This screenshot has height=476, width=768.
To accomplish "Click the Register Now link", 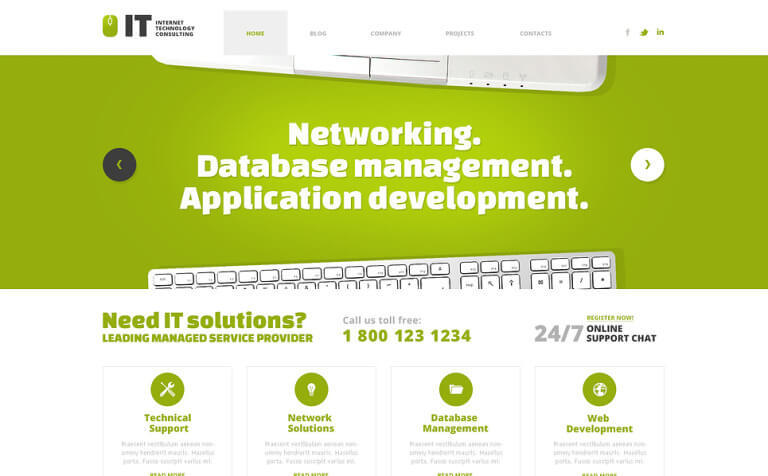I will pyautogui.click(x=610, y=318).
